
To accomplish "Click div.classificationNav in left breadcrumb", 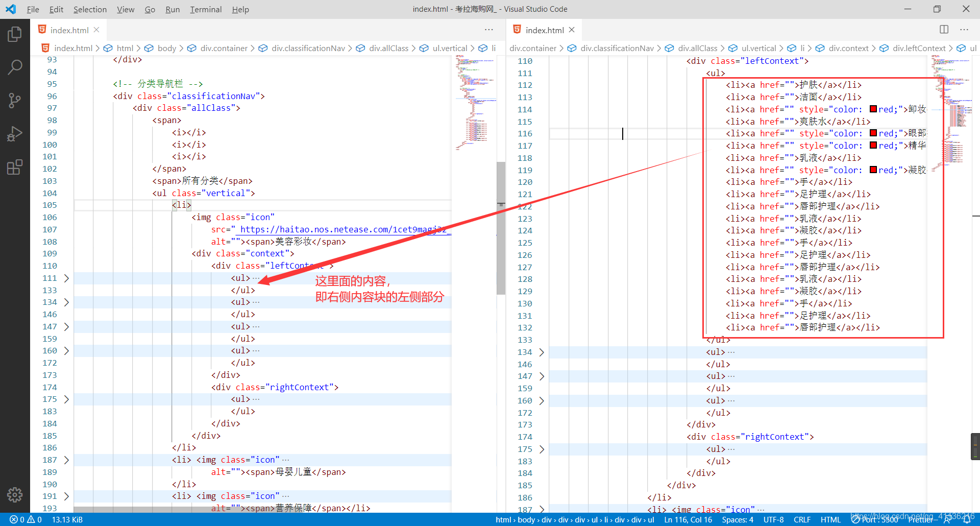I will [x=308, y=48].
